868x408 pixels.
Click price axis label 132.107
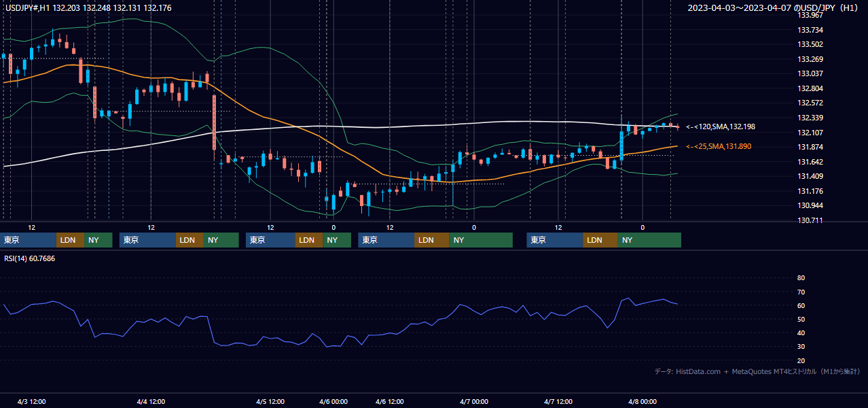point(810,133)
